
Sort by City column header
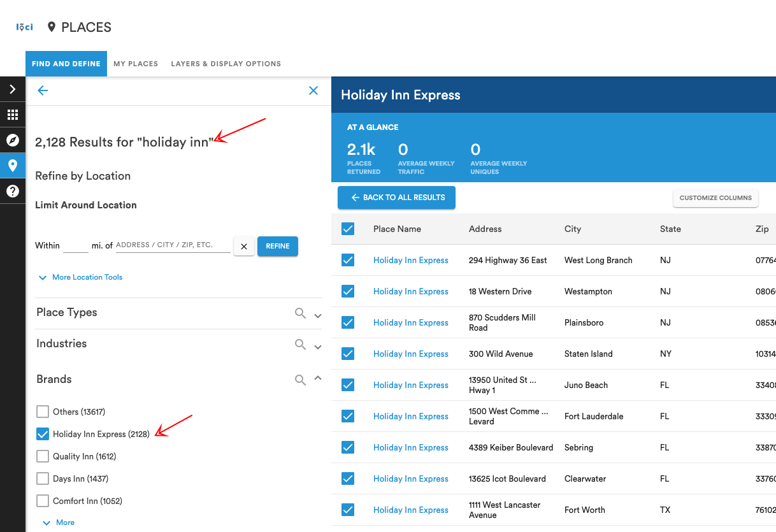(x=573, y=229)
